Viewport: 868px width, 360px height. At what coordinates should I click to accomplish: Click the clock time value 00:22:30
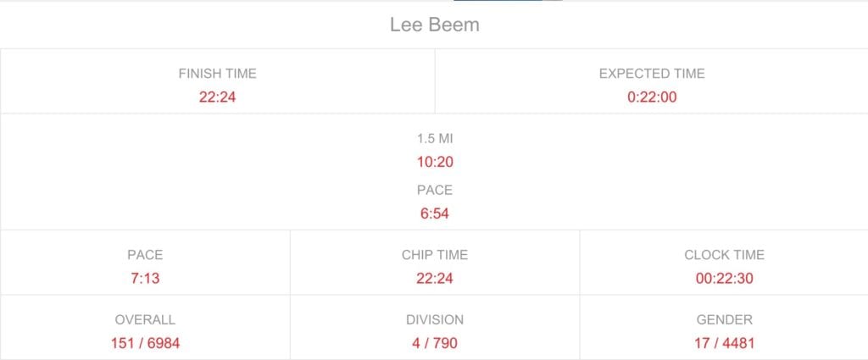pos(724,278)
